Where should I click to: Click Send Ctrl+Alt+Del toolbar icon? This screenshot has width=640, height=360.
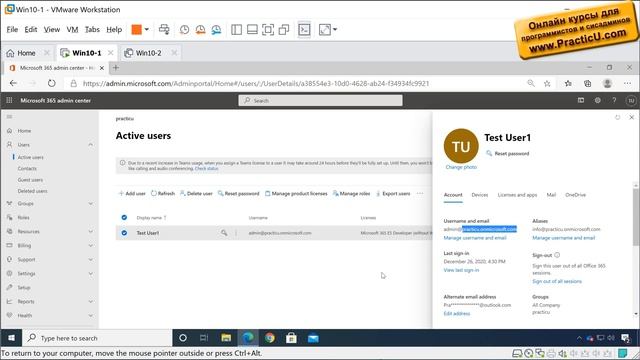coord(164,29)
